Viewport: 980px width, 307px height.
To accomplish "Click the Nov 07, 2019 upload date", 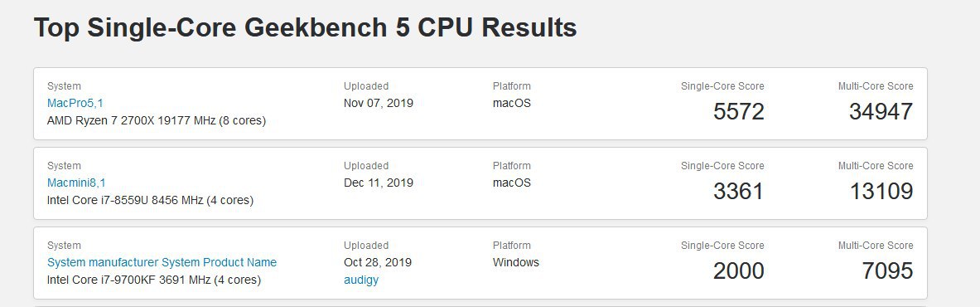I will click(378, 103).
